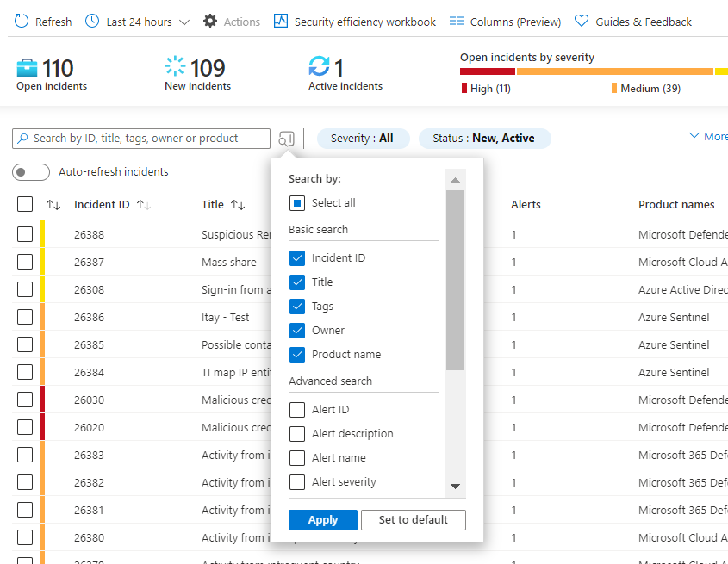This screenshot has height=564, width=728.
Task: Sort by Incident ID arrow icon
Action: pyautogui.click(x=144, y=205)
